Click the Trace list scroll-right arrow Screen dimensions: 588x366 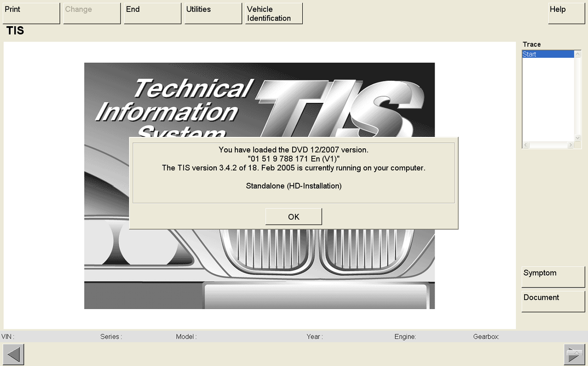coord(571,145)
